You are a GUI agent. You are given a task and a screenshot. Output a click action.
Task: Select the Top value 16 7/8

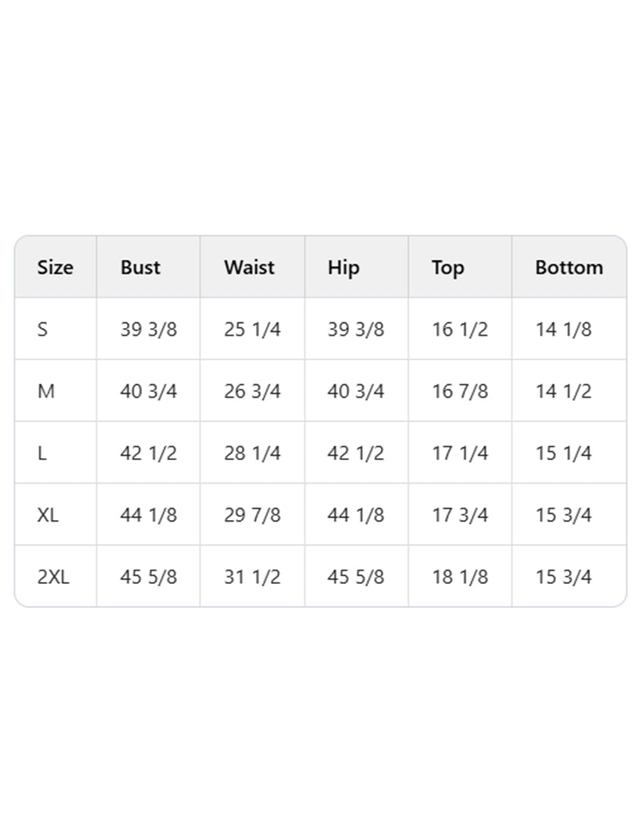click(x=460, y=391)
